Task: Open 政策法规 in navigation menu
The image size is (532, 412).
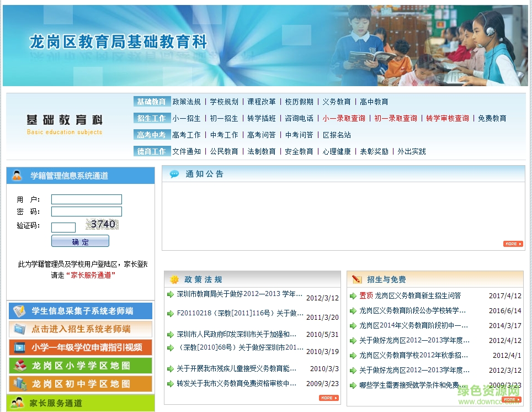Action: 187,102
